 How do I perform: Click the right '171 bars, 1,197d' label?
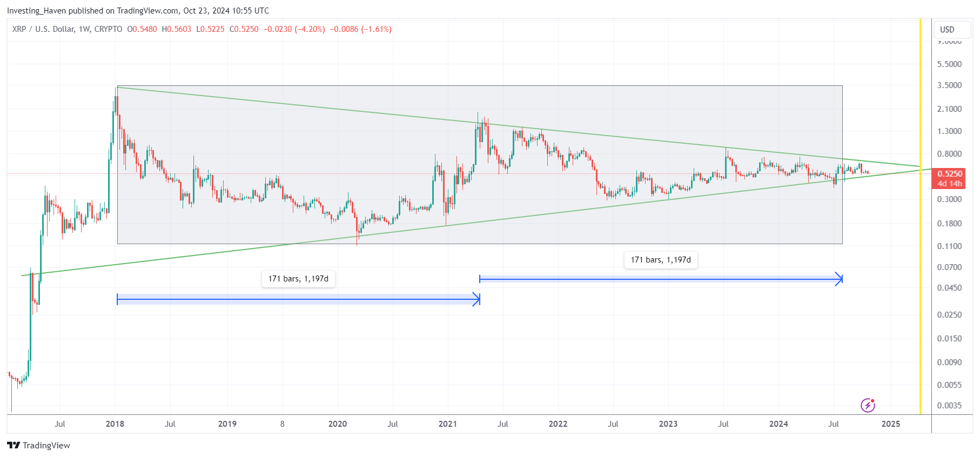click(x=661, y=260)
